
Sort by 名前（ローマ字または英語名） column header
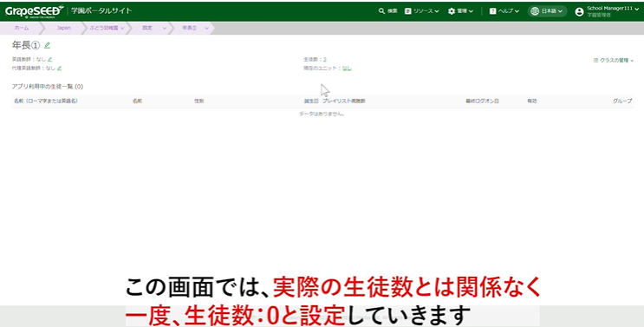pyautogui.click(x=46, y=101)
